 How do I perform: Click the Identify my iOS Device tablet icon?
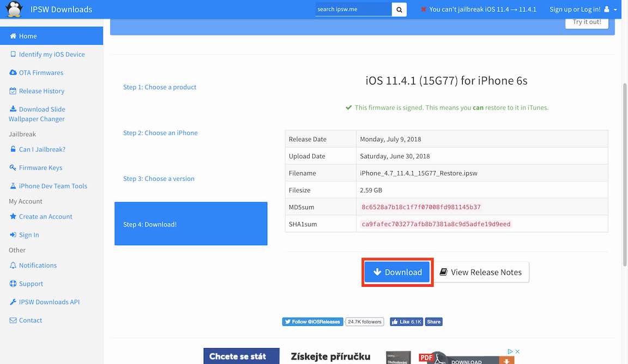pyautogui.click(x=13, y=54)
